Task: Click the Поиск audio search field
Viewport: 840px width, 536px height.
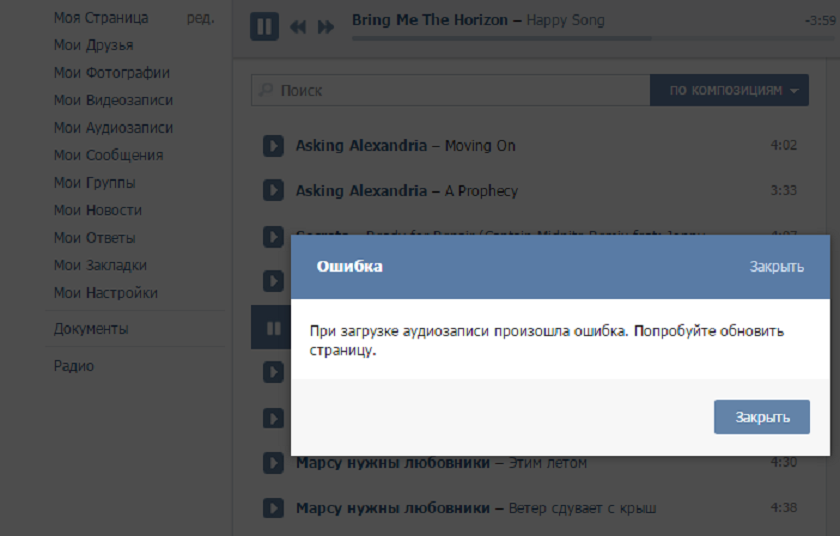Action: click(x=451, y=90)
